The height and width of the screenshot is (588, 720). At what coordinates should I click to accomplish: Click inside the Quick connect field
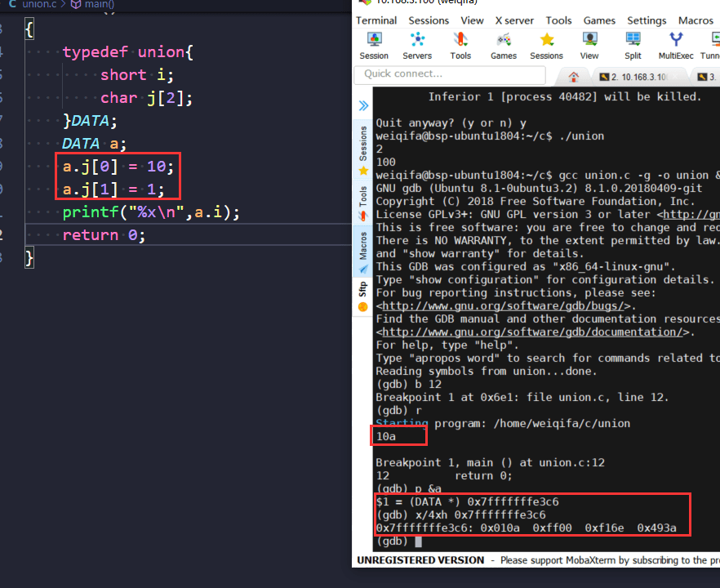click(449, 73)
